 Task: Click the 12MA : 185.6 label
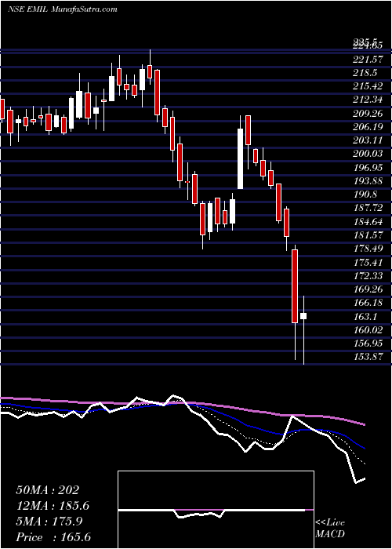(53, 506)
